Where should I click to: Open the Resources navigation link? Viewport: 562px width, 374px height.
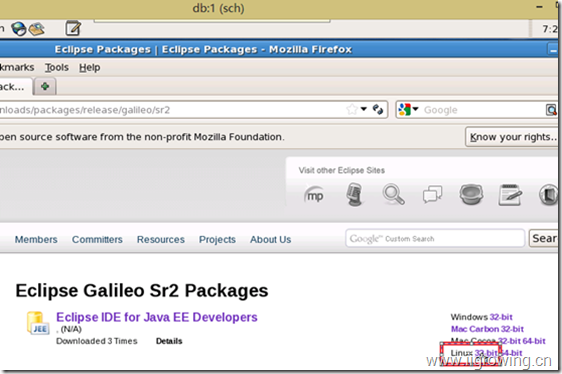click(x=161, y=239)
